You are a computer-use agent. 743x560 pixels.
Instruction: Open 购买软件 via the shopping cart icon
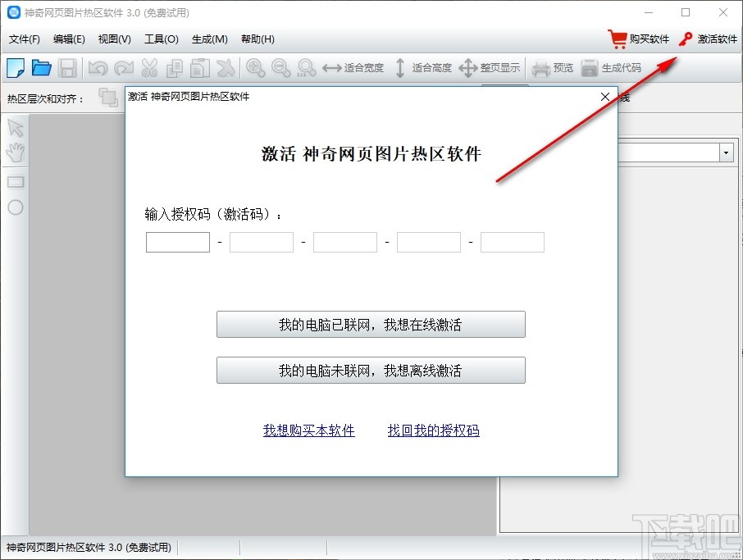[618, 38]
